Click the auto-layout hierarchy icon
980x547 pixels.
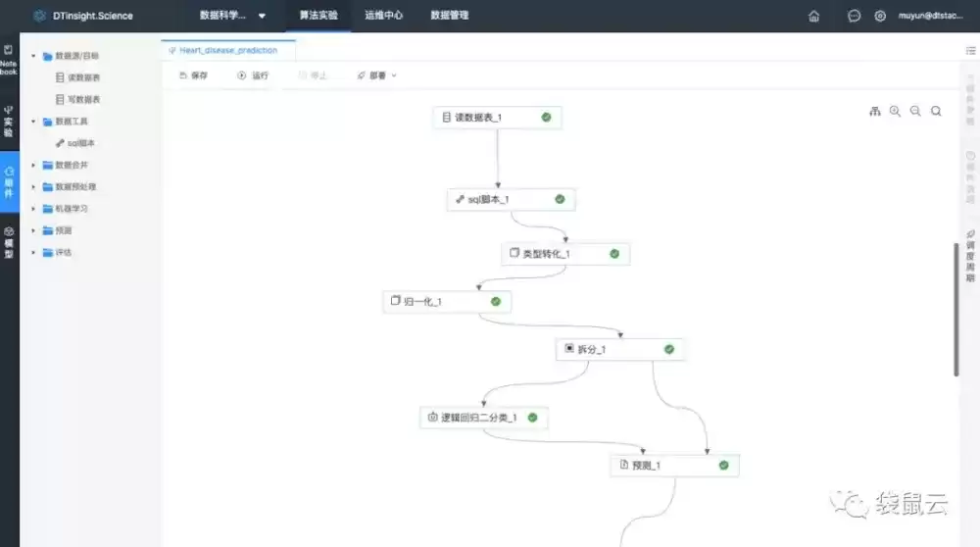[875, 112]
